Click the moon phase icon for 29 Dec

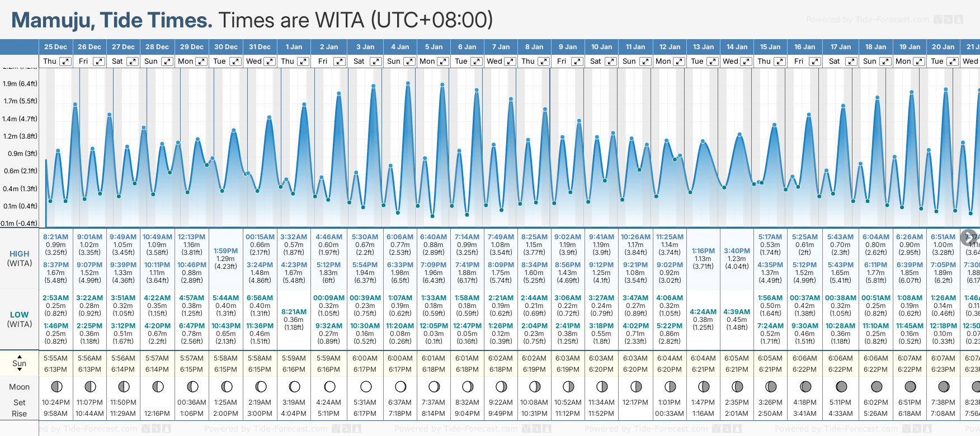point(192,386)
